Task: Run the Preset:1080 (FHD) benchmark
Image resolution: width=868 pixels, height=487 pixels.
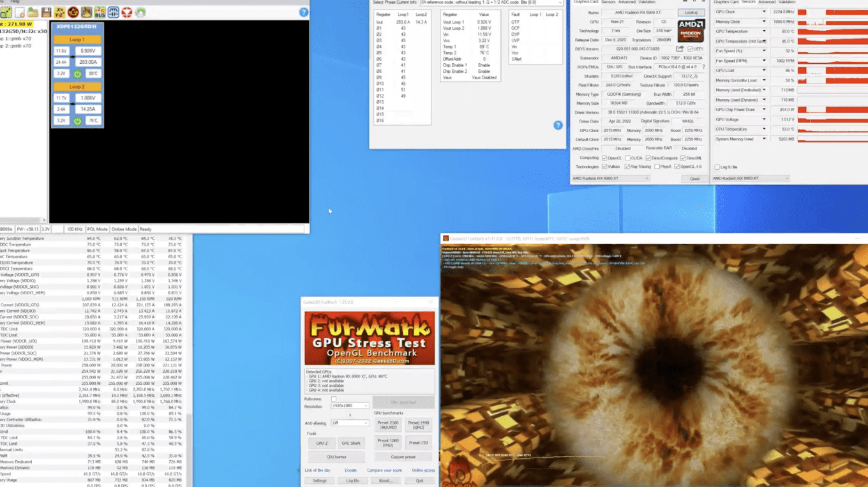Action: click(x=388, y=442)
